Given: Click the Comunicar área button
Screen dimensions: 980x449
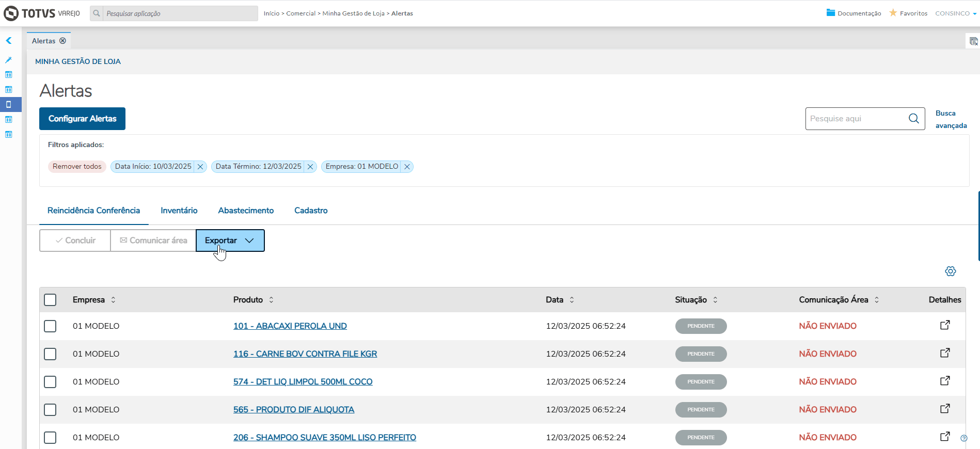Looking at the screenshot, I should (x=153, y=240).
